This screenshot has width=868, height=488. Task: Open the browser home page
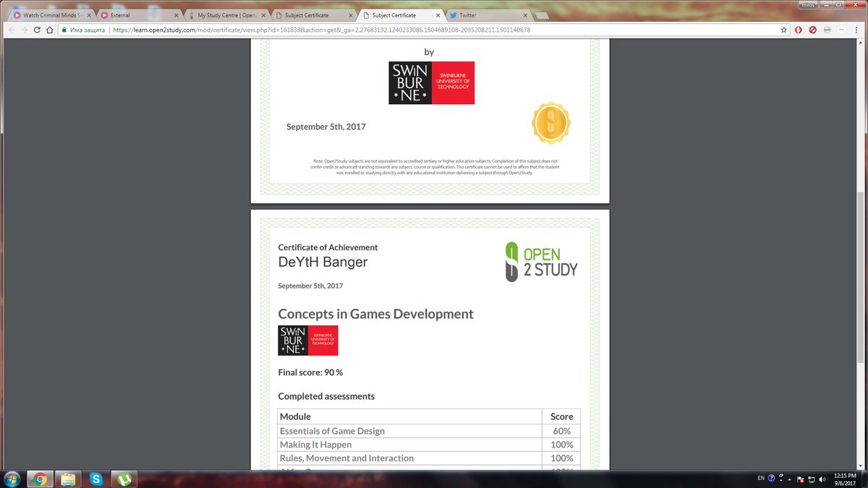(50, 30)
